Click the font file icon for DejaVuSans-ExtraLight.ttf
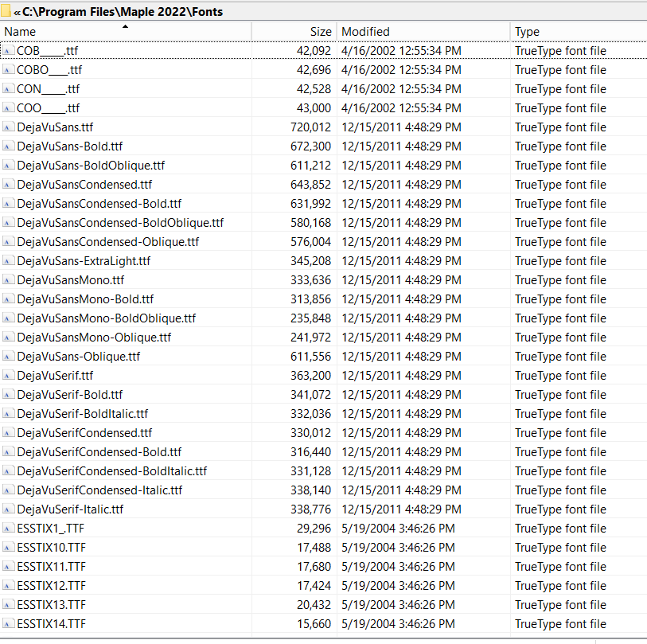This screenshot has height=644, width=647. coord(8,261)
